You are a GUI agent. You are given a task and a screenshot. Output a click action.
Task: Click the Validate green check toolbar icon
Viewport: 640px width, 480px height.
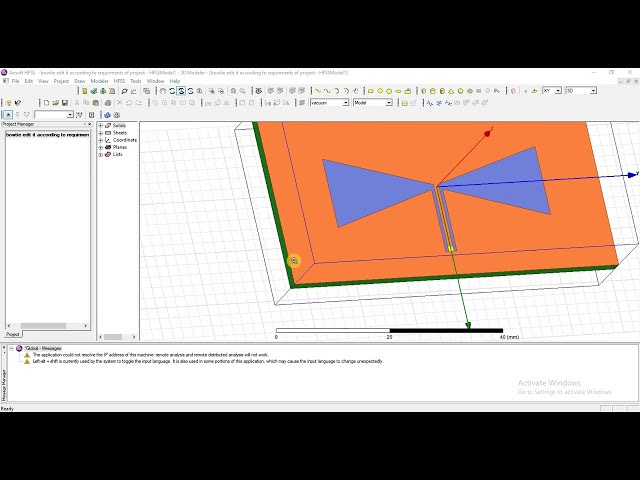point(93,91)
